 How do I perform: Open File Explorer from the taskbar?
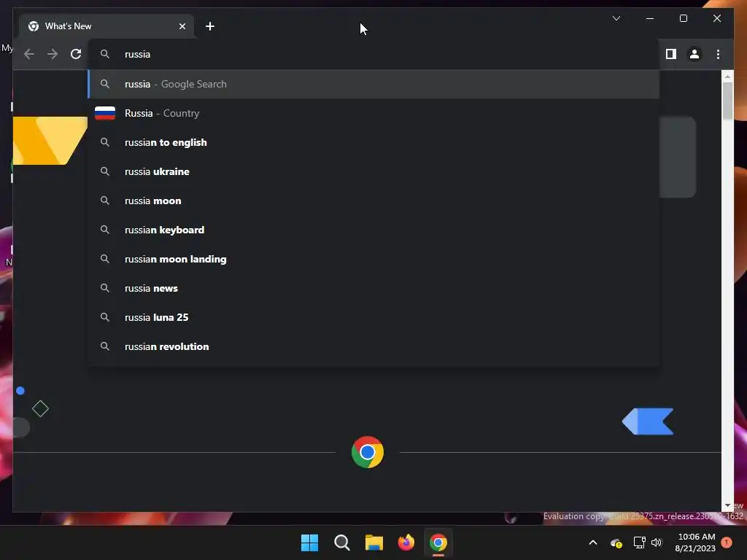point(374,542)
